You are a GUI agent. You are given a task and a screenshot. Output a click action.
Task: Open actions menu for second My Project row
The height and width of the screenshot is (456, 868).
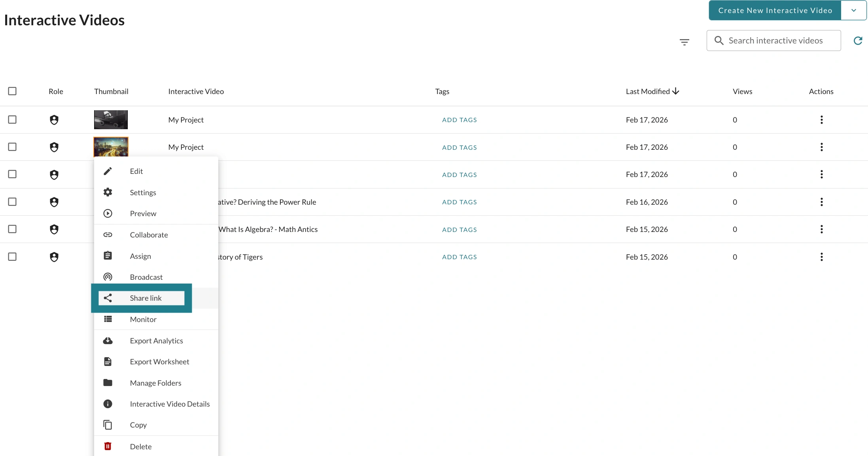(x=821, y=147)
